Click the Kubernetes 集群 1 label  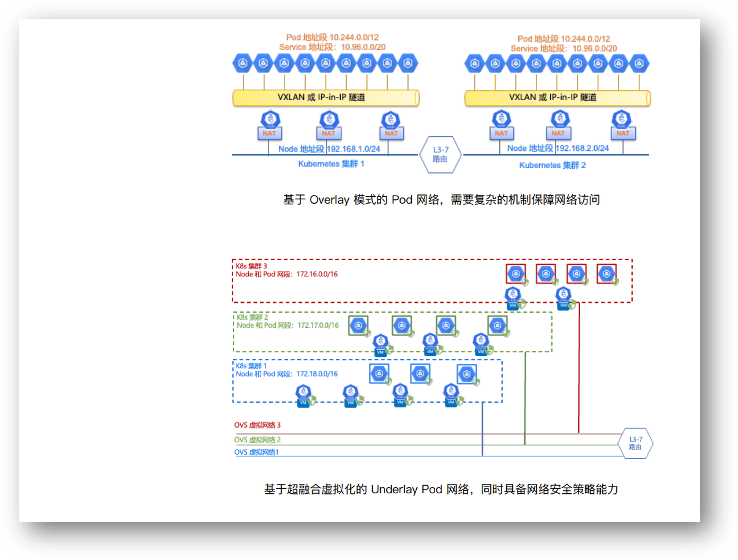point(331,164)
